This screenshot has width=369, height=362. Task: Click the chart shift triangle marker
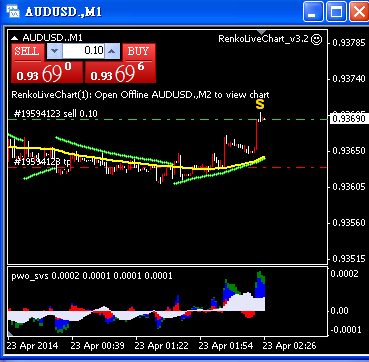tap(261, 33)
